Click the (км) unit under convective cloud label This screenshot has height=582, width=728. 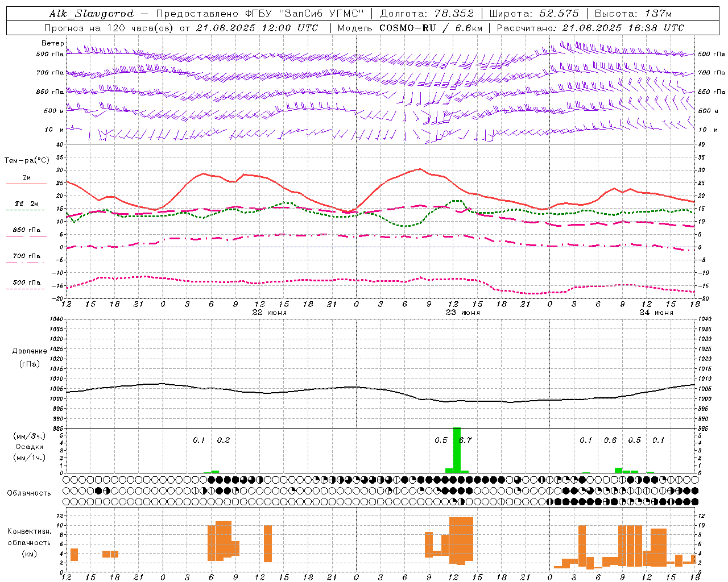[x=30, y=553]
